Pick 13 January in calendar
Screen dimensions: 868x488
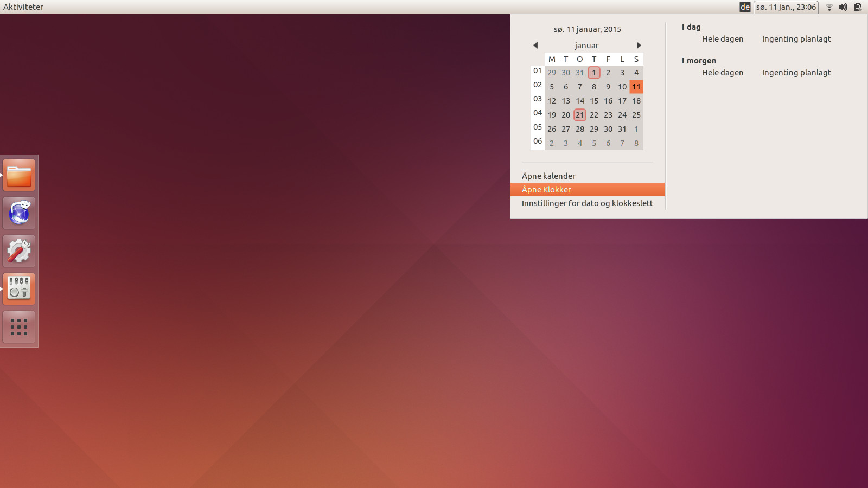[566, 101]
